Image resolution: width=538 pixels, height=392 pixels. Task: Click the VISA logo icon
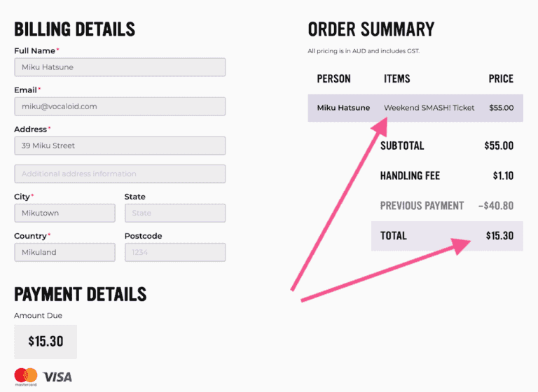[x=57, y=377]
